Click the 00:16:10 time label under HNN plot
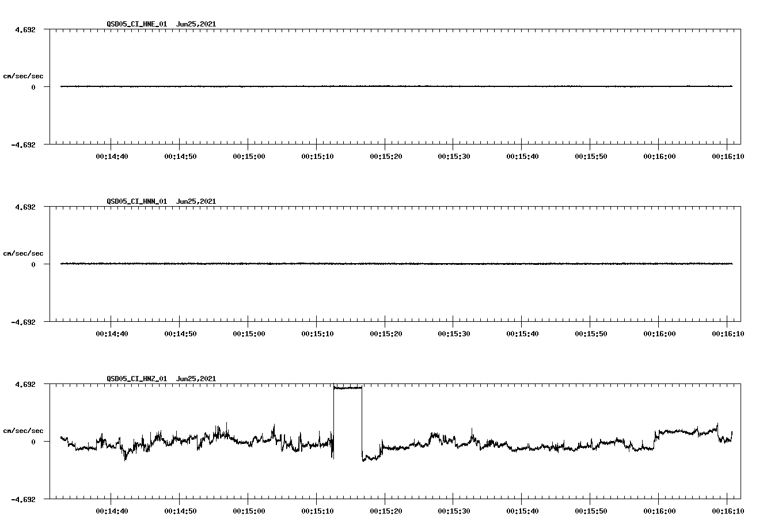The image size is (782, 532). tap(728, 333)
